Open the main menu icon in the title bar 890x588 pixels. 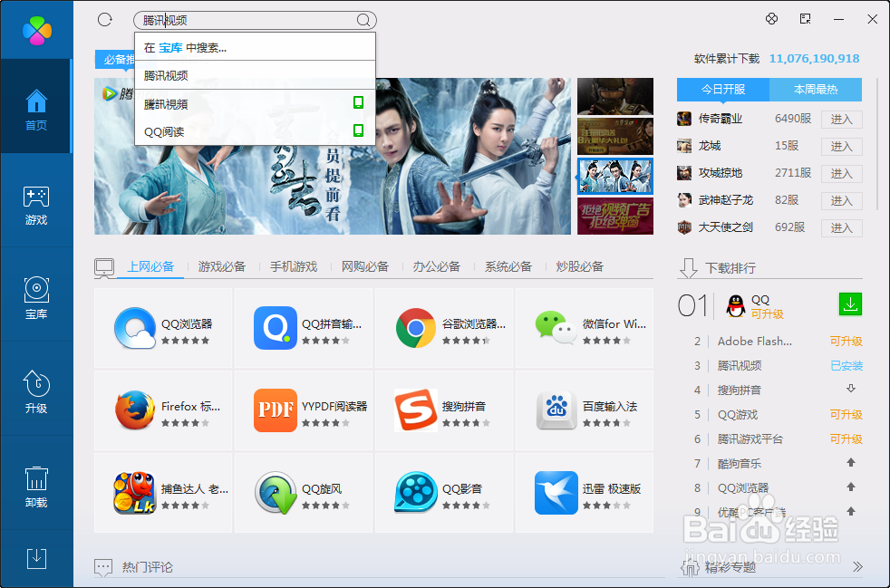[805, 19]
